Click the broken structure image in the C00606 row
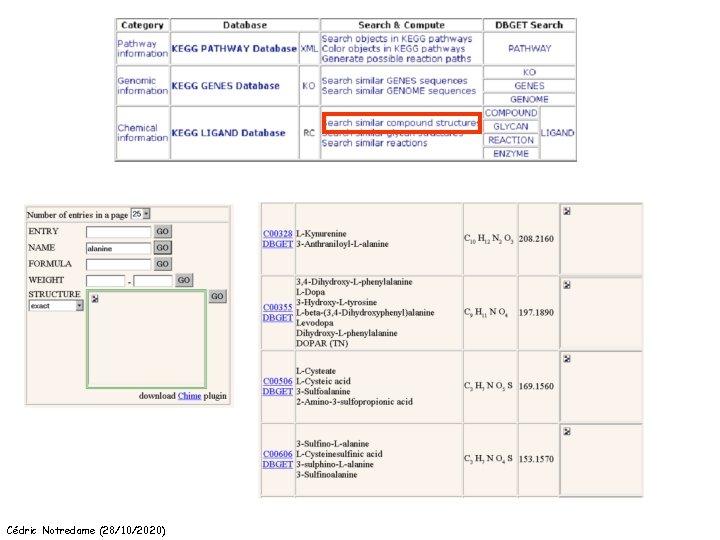Image resolution: width=720 pixels, height=540 pixels. click(567, 432)
